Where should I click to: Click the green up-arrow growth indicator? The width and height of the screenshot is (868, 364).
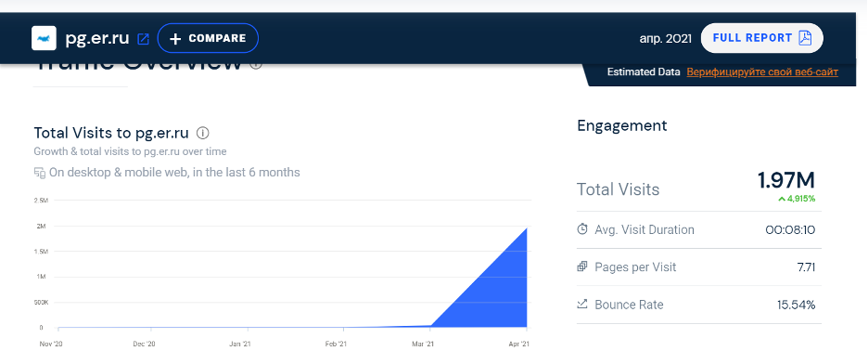[x=782, y=199]
